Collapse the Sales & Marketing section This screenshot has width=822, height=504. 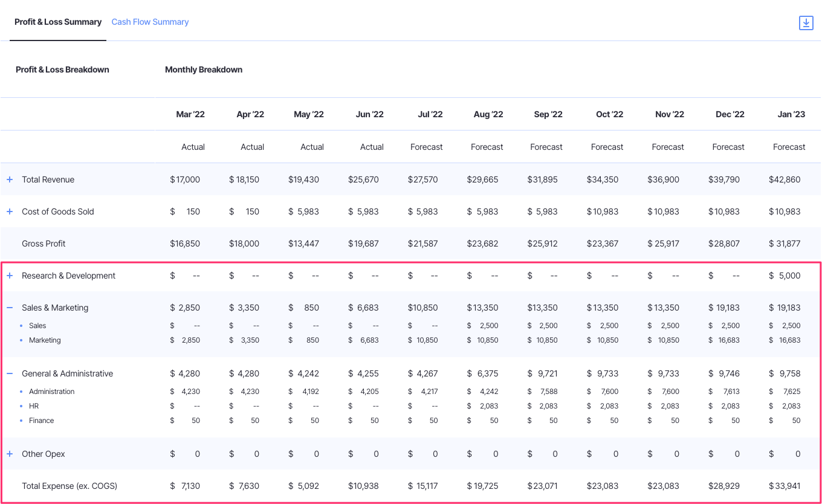[x=9, y=307]
